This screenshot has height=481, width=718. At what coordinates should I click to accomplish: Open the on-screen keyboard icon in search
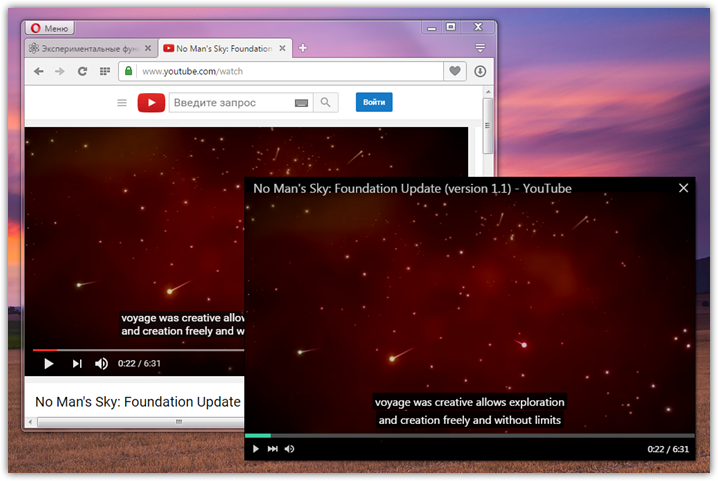[301, 103]
